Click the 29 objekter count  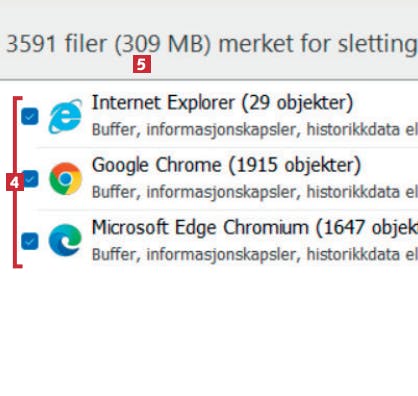point(297,103)
